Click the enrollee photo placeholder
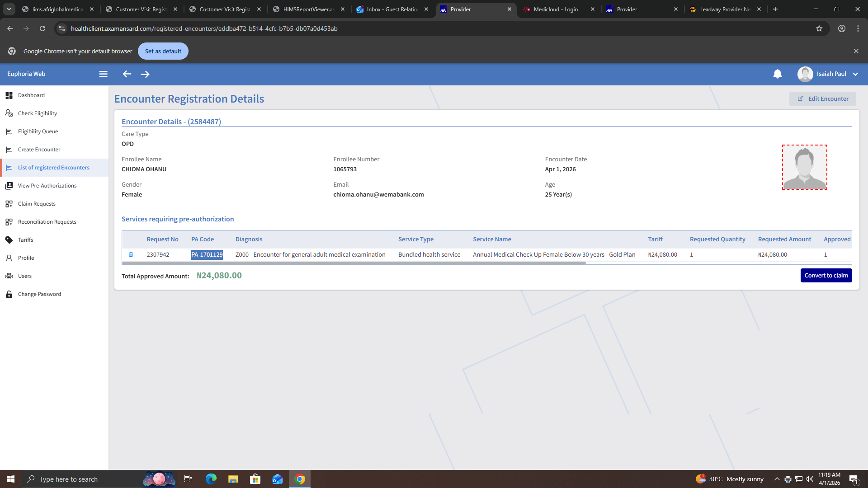Image resolution: width=868 pixels, height=488 pixels. pos(804,167)
